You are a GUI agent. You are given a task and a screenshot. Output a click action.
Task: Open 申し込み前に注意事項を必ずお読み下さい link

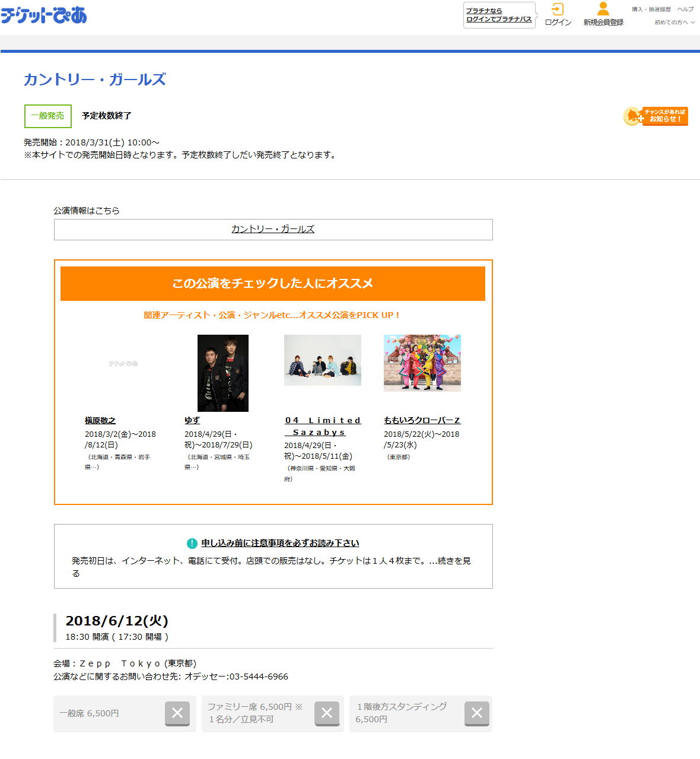pyautogui.click(x=280, y=543)
